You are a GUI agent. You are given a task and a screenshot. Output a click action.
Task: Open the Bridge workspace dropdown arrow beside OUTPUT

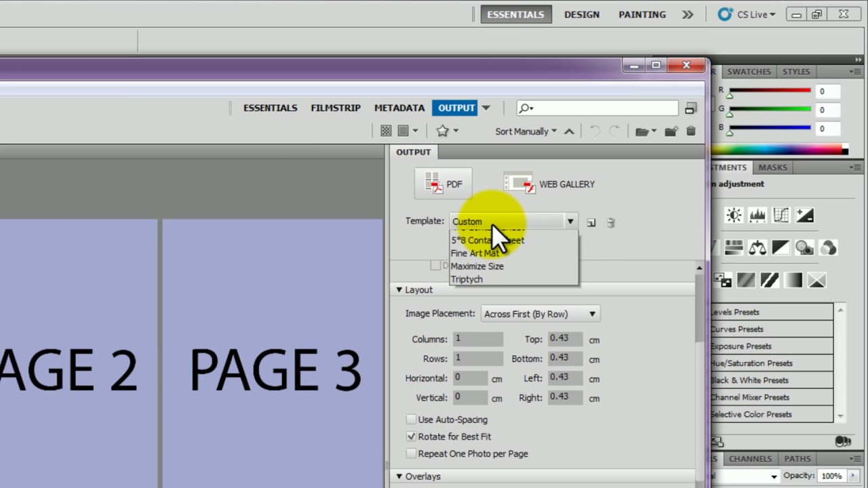(x=486, y=108)
